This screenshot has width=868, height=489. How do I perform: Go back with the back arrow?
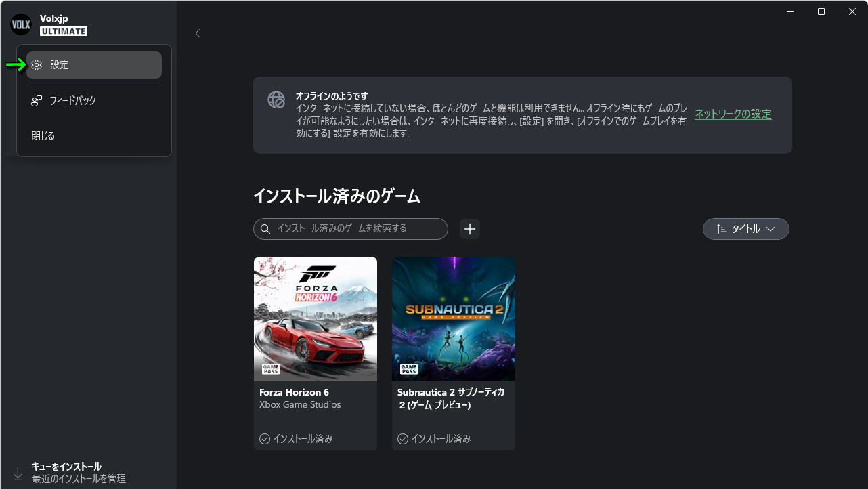click(x=198, y=33)
